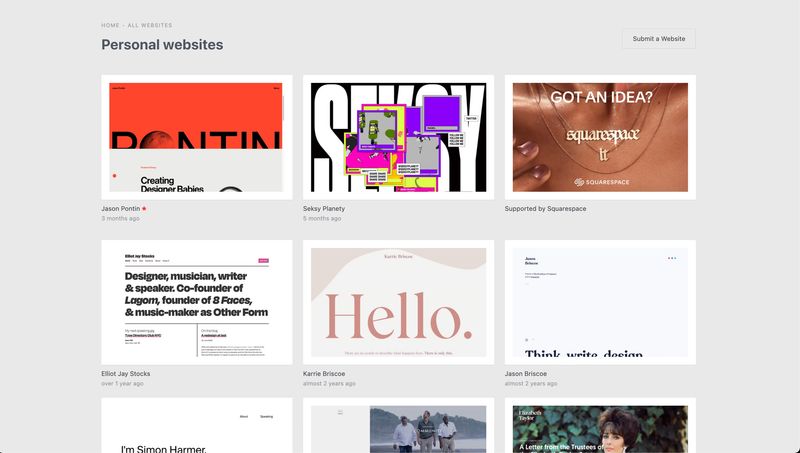This screenshot has width=800, height=453.
Task: Click the Elliot Jay Stocks title link
Action: (126, 373)
